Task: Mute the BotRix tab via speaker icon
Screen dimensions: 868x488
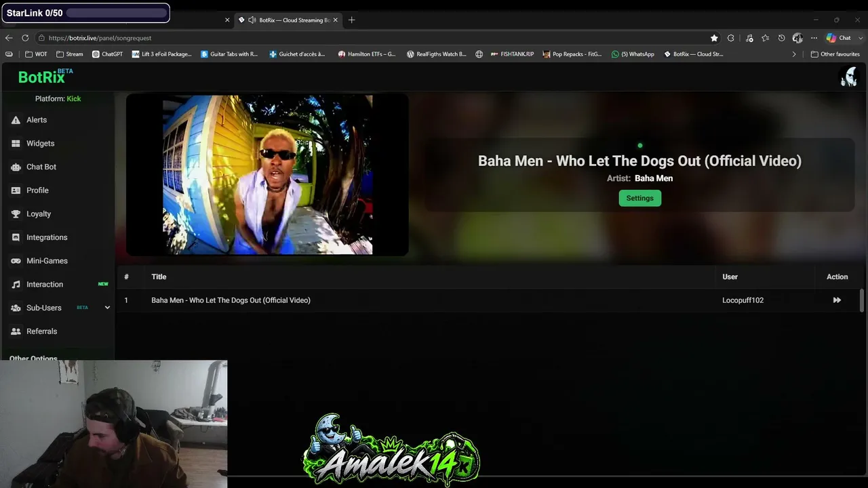Action: point(252,20)
